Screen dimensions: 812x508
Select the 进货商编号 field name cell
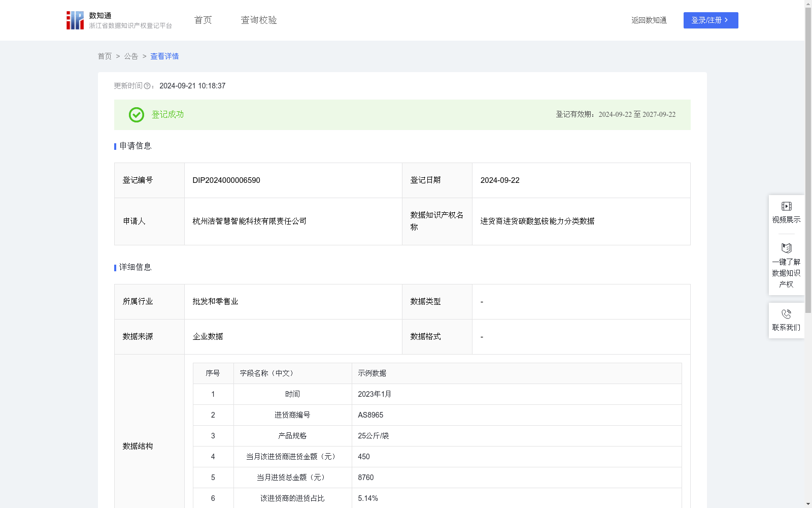(x=292, y=415)
